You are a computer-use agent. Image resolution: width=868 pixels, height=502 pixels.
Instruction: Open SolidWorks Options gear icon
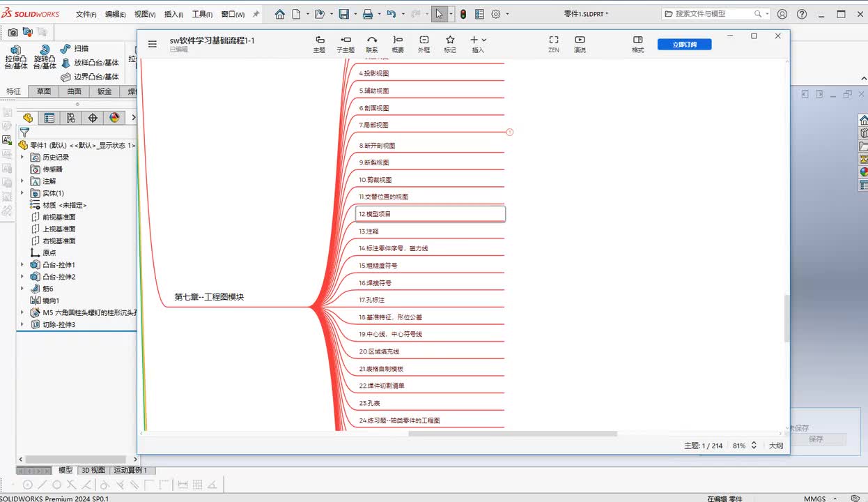pyautogui.click(x=496, y=14)
